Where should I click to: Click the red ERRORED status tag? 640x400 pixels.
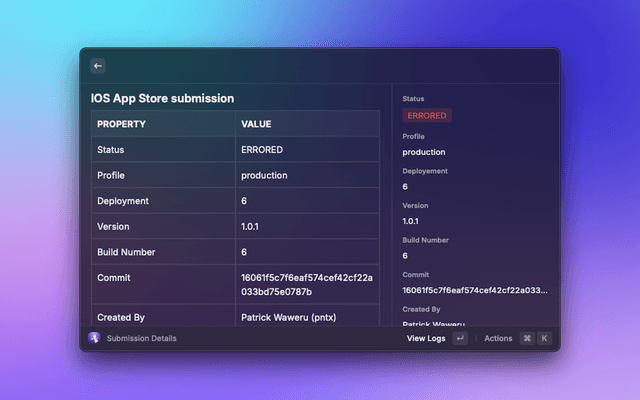427,116
